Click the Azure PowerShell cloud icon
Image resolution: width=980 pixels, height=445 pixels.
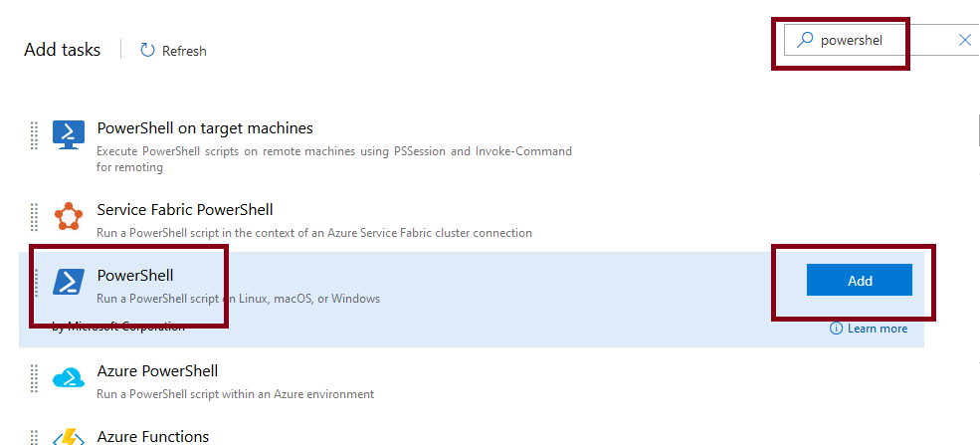(69, 378)
